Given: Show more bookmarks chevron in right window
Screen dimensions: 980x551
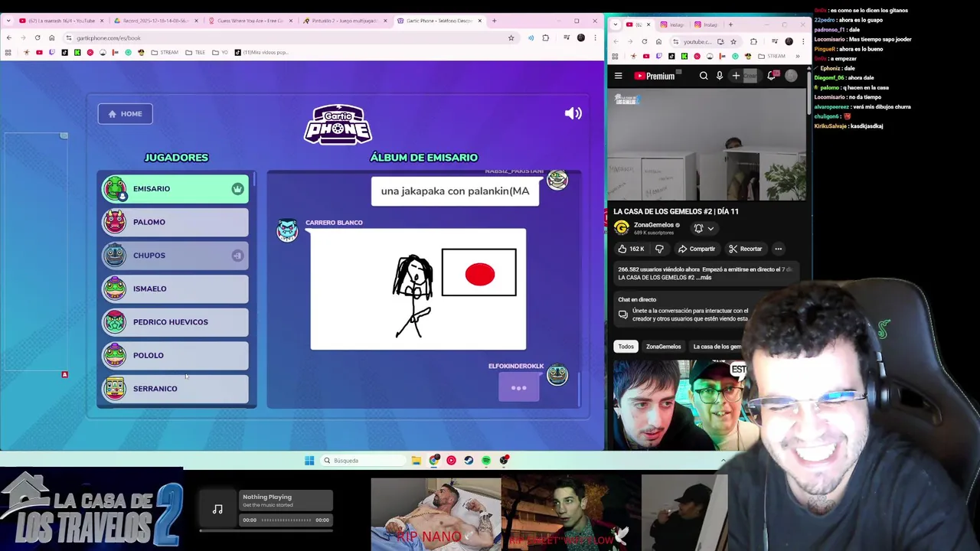Looking at the screenshot, I should [x=797, y=56].
